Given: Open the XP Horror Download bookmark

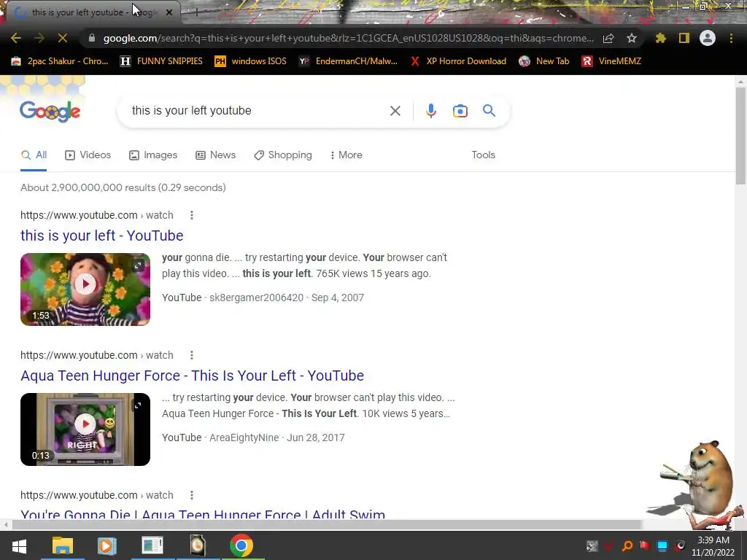Looking at the screenshot, I should coord(458,61).
